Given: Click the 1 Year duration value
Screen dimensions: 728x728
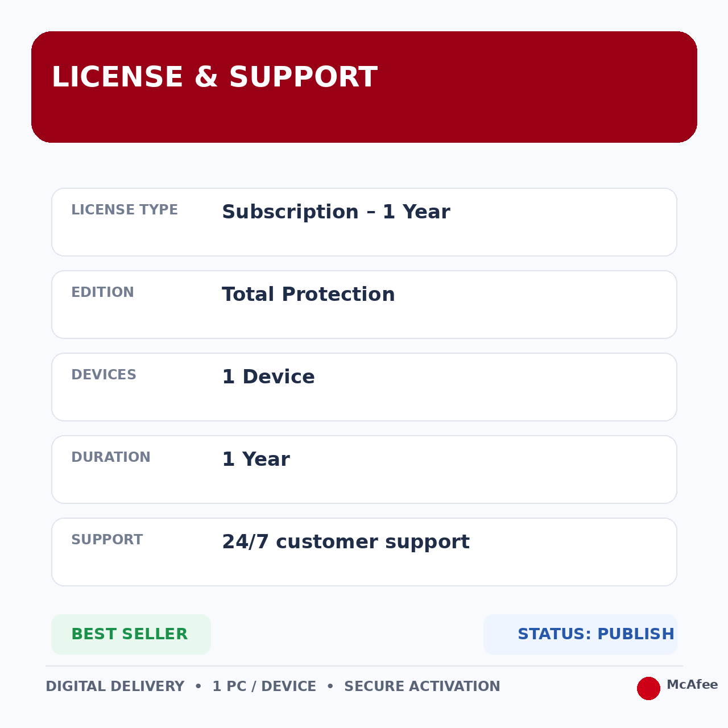Looking at the screenshot, I should [256, 460].
